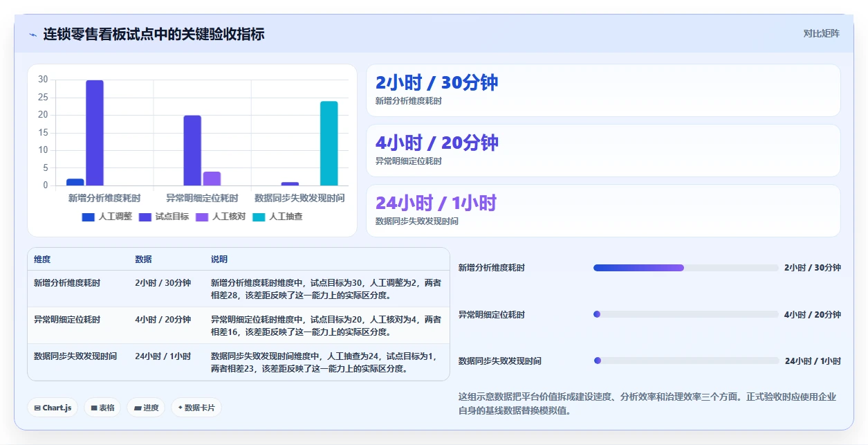Click the lightning icon beside the dashboard title
The width and height of the screenshot is (868, 445).
click(33, 35)
